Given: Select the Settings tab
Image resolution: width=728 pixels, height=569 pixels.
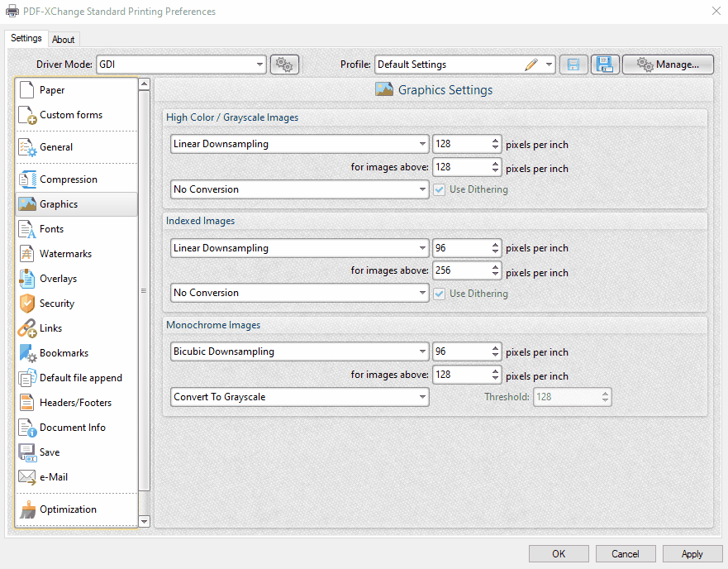Looking at the screenshot, I should [x=26, y=38].
